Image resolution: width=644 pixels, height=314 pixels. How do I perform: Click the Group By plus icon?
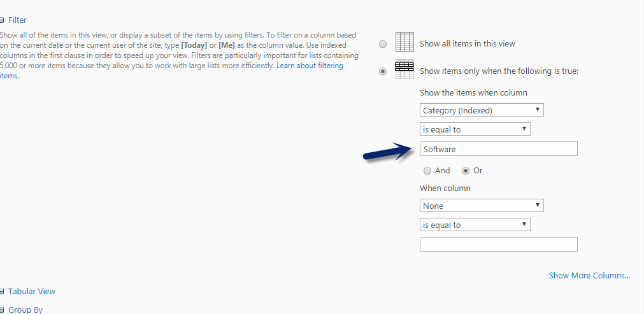[2, 310]
